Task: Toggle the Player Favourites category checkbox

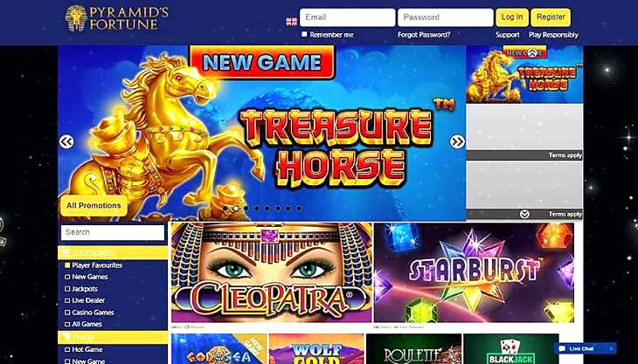Action: [x=67, y=265]
